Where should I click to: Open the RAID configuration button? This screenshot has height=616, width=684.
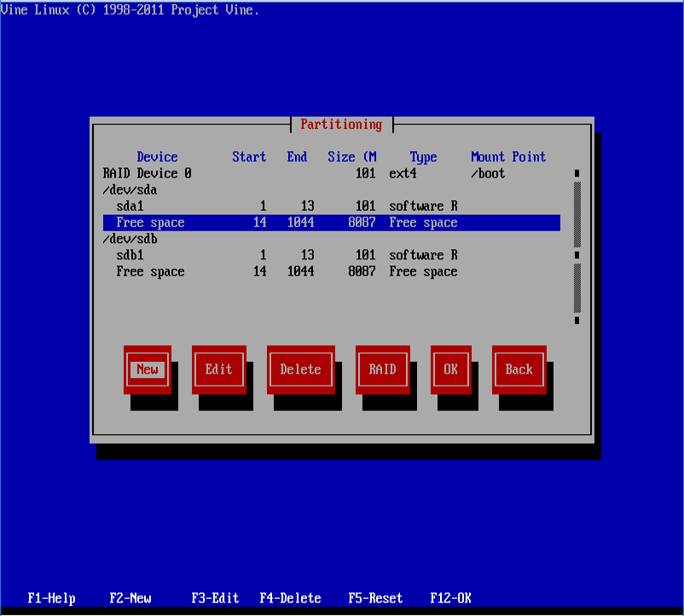coord(383,369)
